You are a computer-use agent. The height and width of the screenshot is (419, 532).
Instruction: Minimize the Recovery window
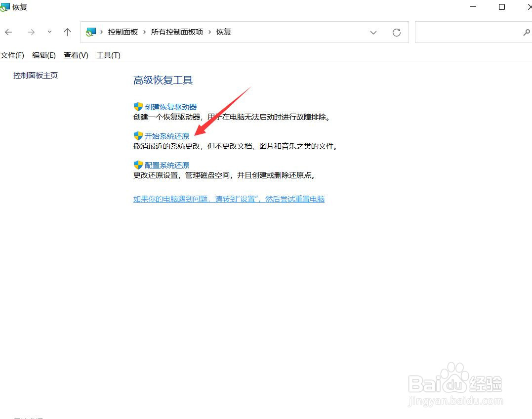473,7
